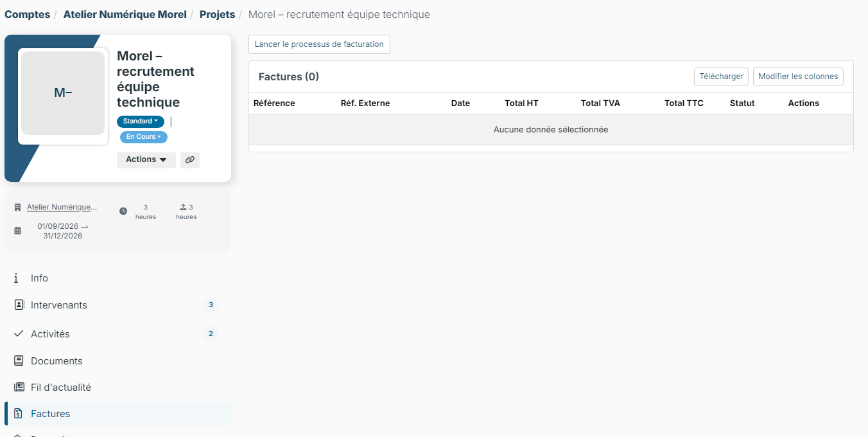The image size is (868, 437).
Task: Click the upload icon above 3 heures
Action: 183,207
